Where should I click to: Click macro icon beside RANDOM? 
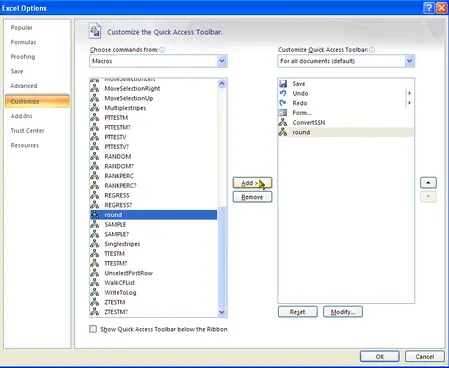coord(95,156)
